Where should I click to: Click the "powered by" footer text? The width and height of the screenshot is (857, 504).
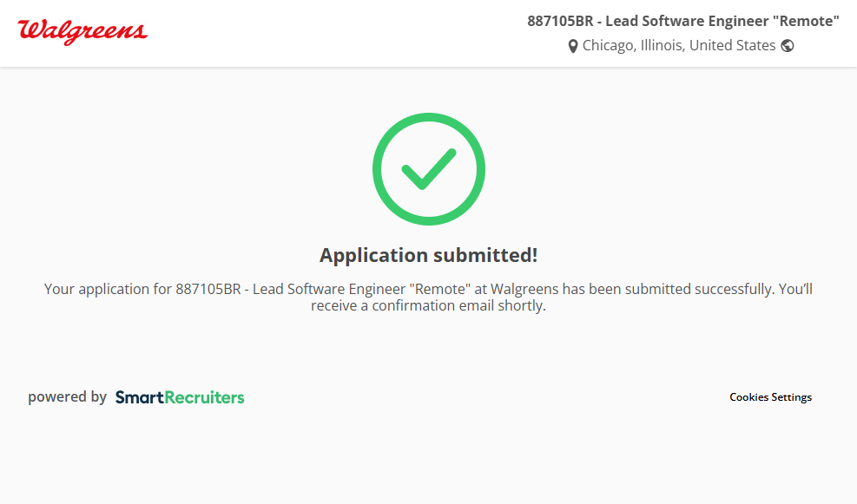[x=67, y=397]
